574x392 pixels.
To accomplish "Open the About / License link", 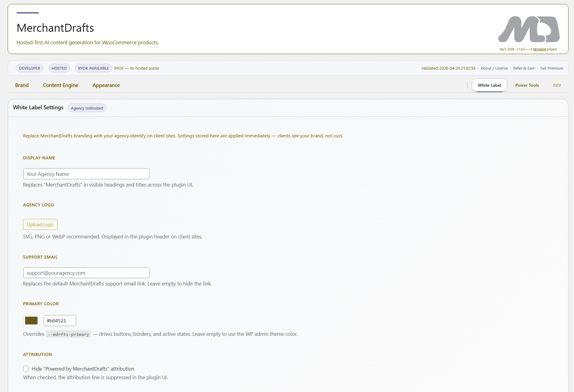I will (x=494, y=68).
